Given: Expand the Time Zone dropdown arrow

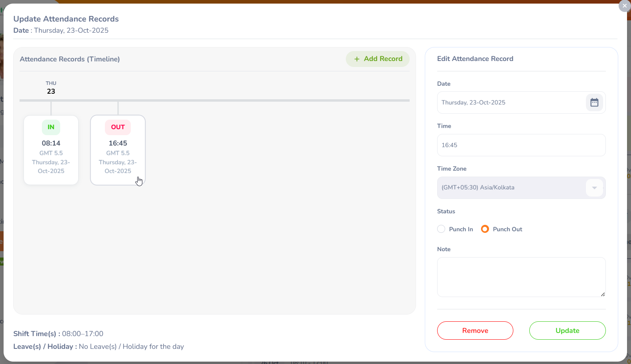Looking at the screenshot, I should pyautogui.click(x=594, y=188).
